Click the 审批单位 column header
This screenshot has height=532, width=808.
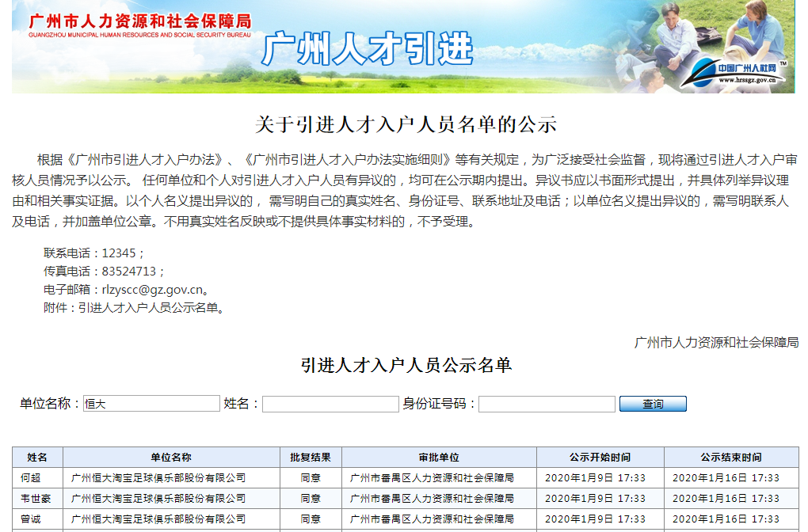pos(439,458)
